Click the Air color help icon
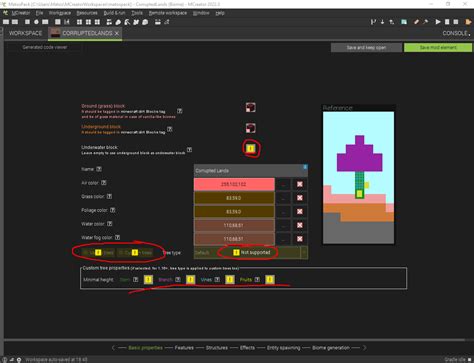The height and width of the screenshot is (363, 474). (x=104, y=183)
